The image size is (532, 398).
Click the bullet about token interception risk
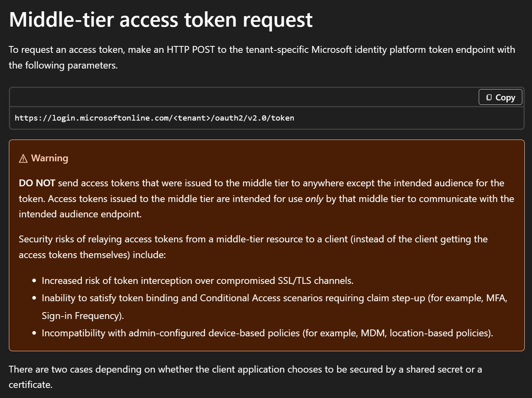(197, 281)
